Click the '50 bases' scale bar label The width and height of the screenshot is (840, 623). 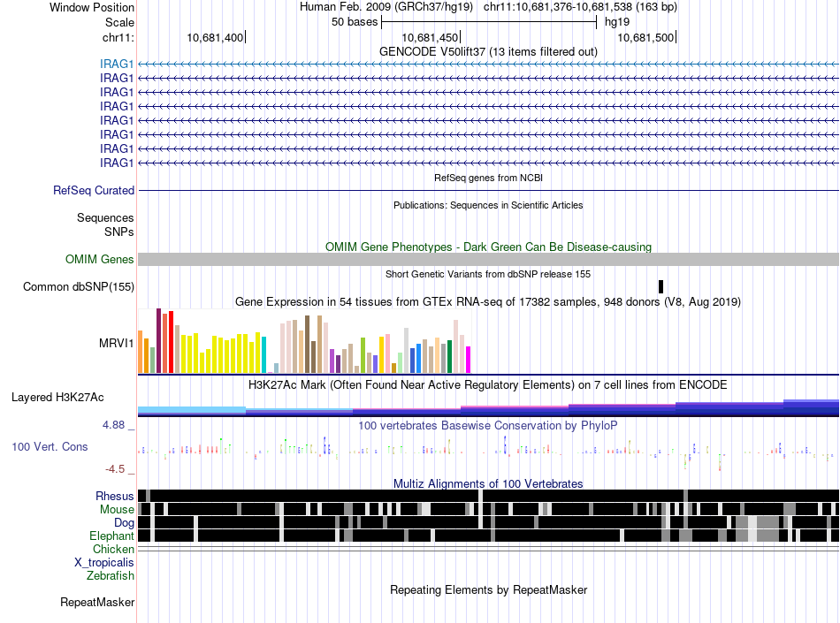click(355, 22)
